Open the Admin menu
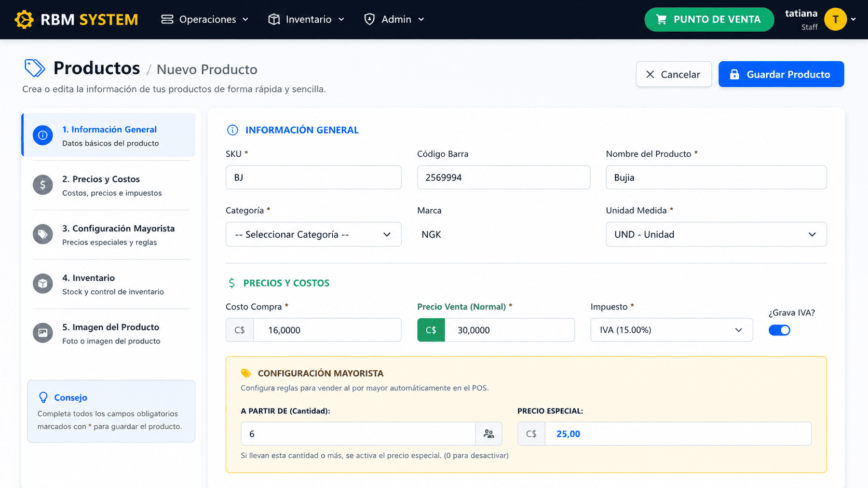This screenshot has height=488, width=868. [394, 19]
